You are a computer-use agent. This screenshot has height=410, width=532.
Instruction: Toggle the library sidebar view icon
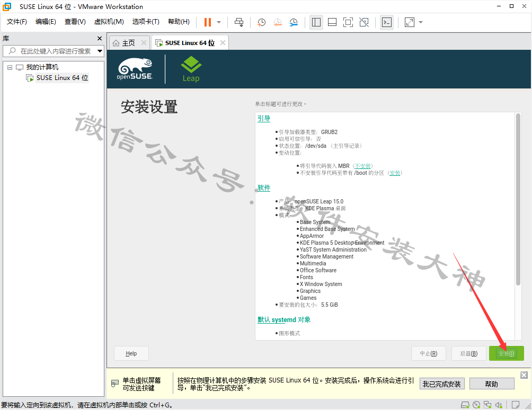[x=316, y=22]
